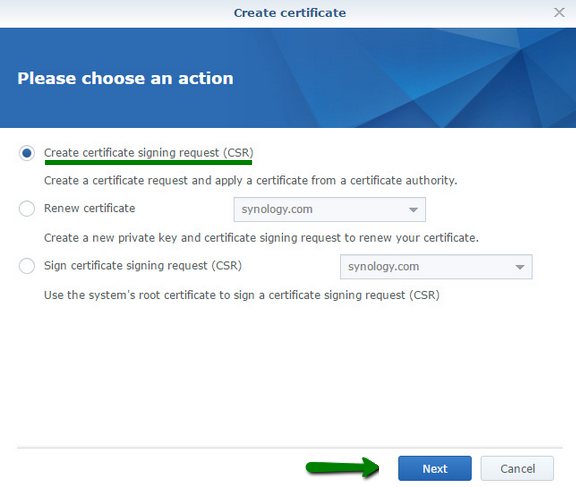Select Sign certificate signing request radio button

[x=27, y=266]
